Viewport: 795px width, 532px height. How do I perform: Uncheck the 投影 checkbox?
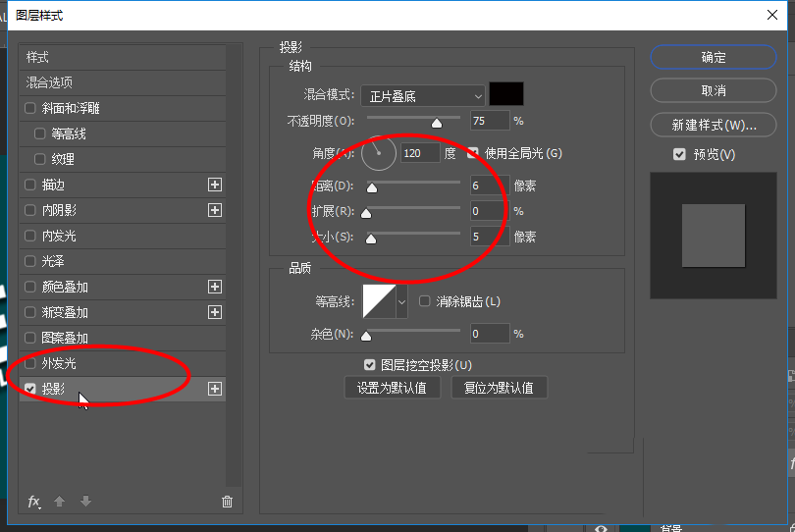tap(29, 389)
